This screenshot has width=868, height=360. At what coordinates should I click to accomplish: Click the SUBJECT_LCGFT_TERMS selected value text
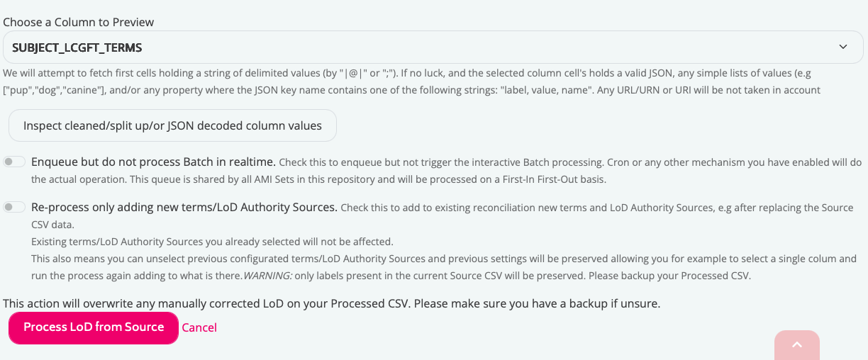77,47
